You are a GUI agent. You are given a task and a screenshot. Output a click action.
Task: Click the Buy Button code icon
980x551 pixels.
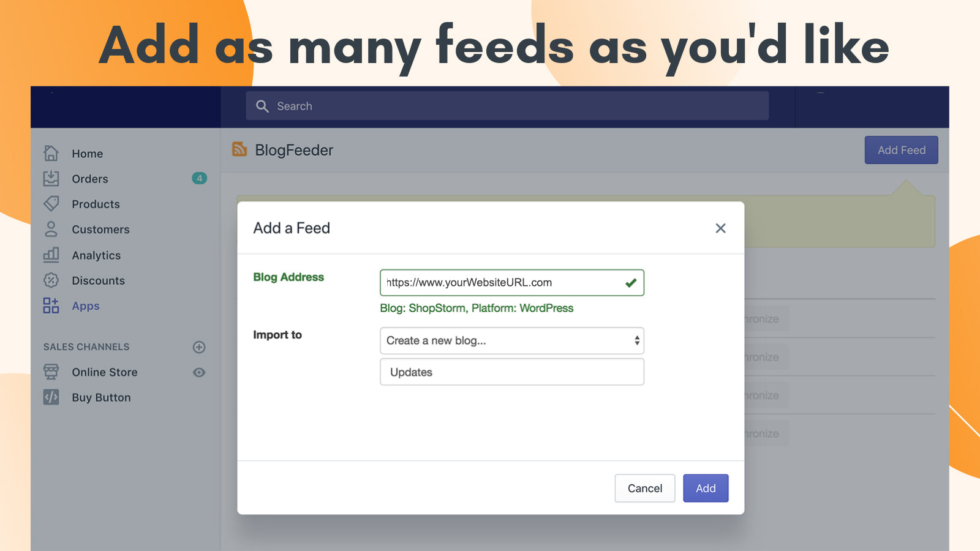click(x=51, y=397)
